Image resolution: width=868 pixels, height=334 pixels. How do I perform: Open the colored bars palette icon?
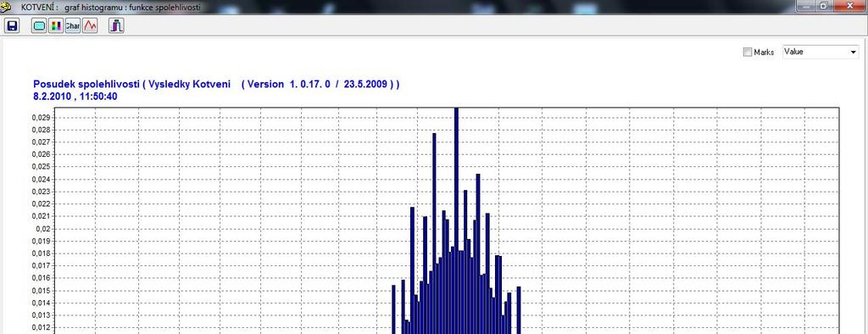56,25
